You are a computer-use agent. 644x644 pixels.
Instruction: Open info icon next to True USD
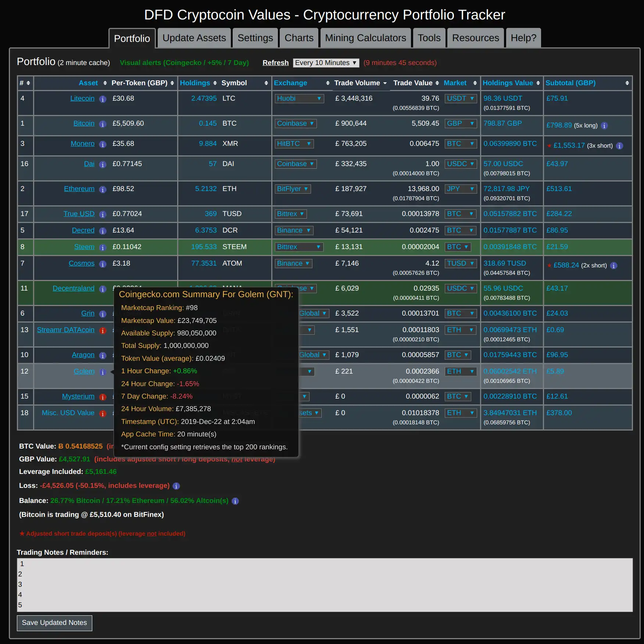coord(103,215)
